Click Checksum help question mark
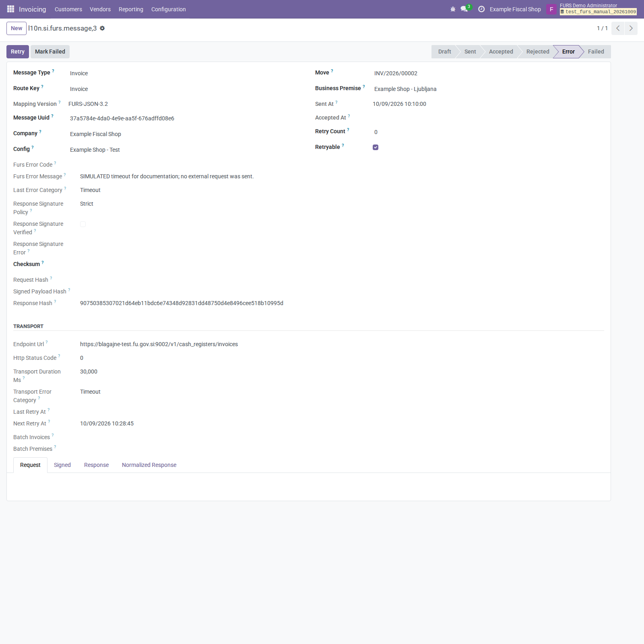644x644 pixels. pos(43,262)
